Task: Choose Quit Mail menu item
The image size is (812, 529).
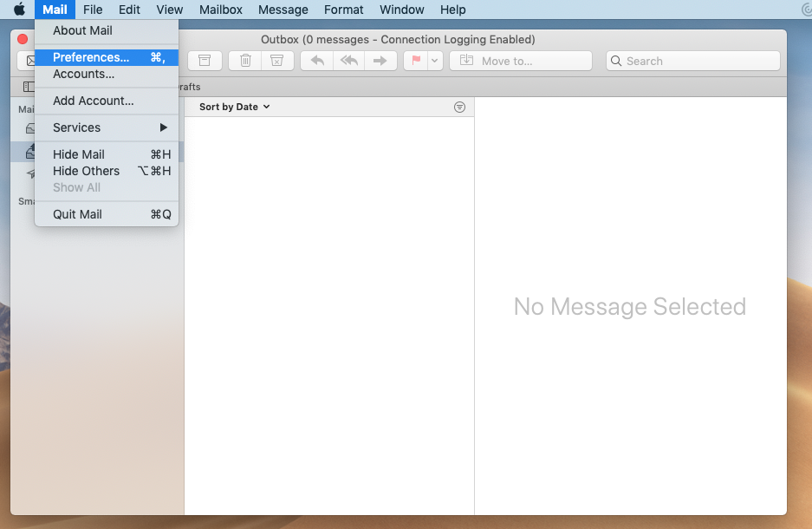Action: coord(107,214)
